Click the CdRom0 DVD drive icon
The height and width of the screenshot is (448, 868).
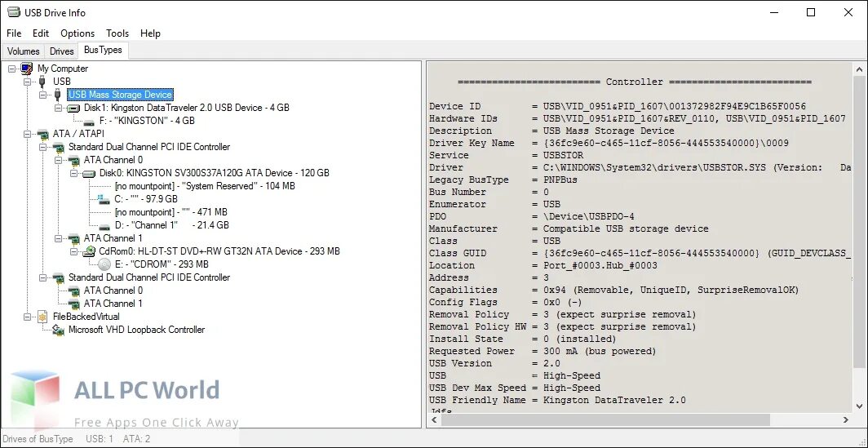[x=89, y=251]
